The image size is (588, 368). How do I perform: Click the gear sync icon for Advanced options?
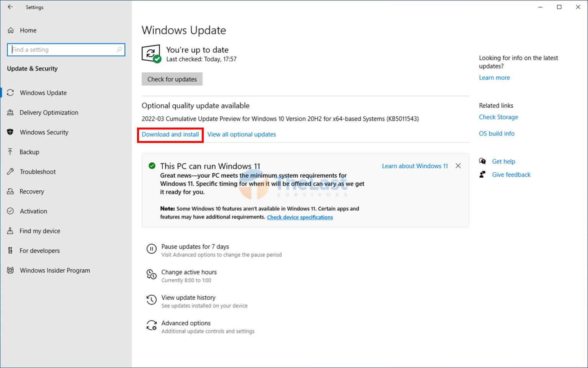pyautogui.click(x=152, y=325)
